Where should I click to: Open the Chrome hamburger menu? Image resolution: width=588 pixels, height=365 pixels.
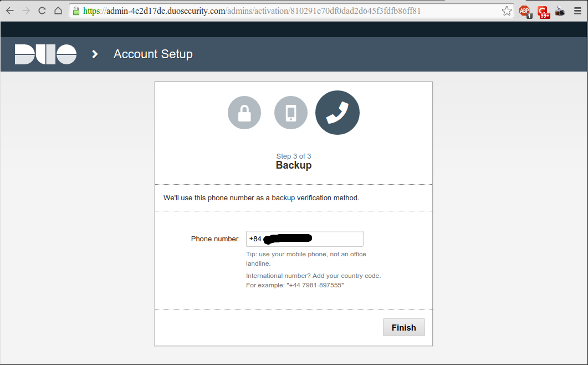point(577,11)
